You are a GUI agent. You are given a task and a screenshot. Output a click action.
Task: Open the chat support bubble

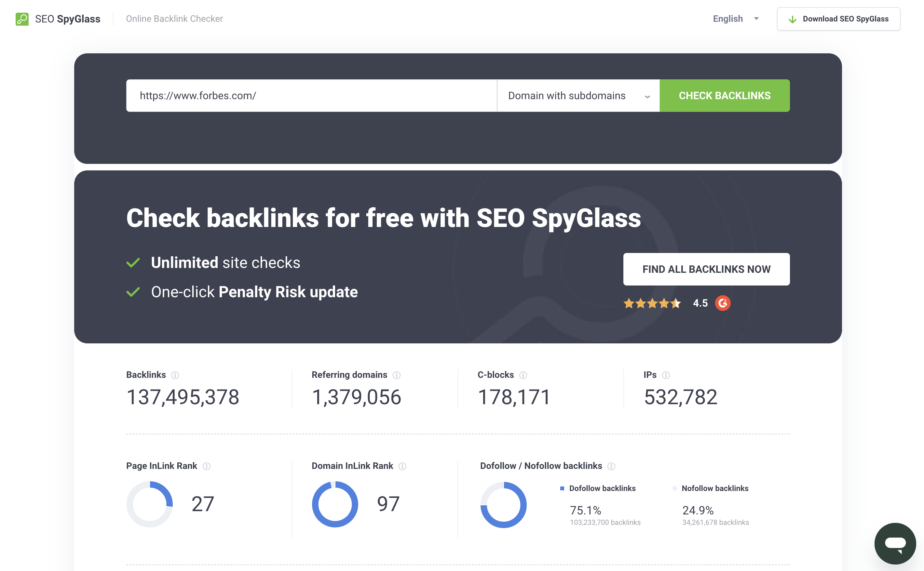[x=895, y=543]
